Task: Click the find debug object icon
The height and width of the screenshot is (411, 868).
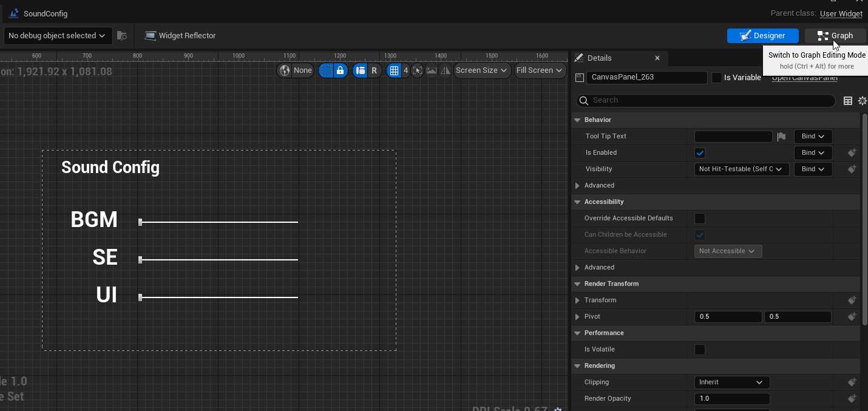Action: [122, 36]
